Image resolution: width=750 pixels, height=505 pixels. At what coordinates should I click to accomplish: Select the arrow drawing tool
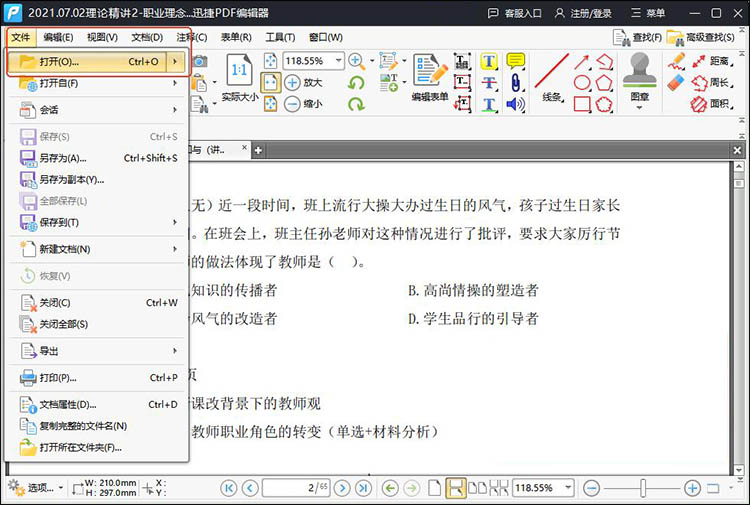point(582,62)
